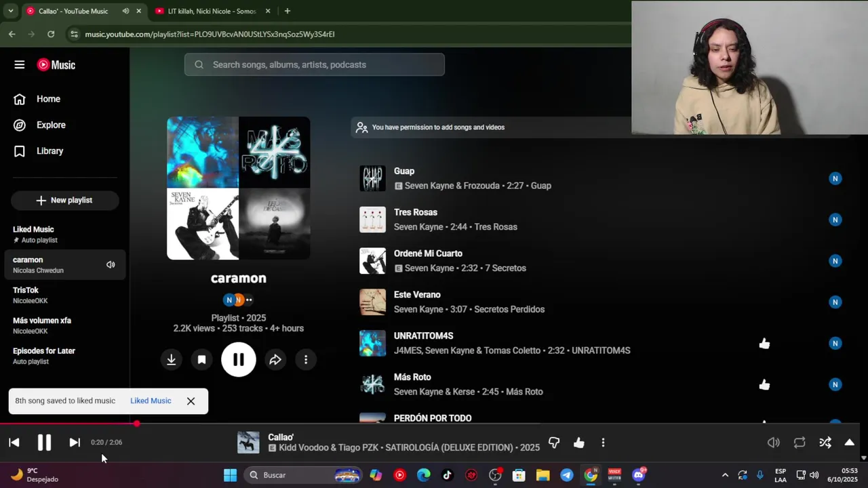The width and height of the screenshot is (868, 488).
Task: Skip to next track
Action: pyautogui.click(x=75, y=443)
